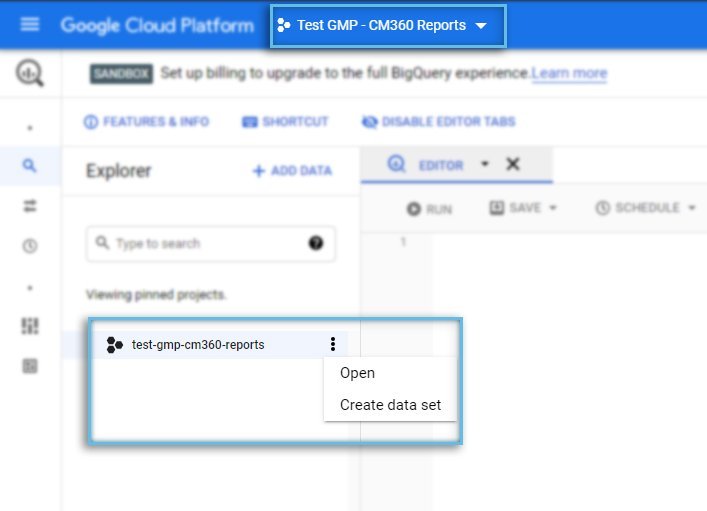Screen dimensions: 707x511
Task: Click the Explorer panel heading
Action: [x=119, y=171]
